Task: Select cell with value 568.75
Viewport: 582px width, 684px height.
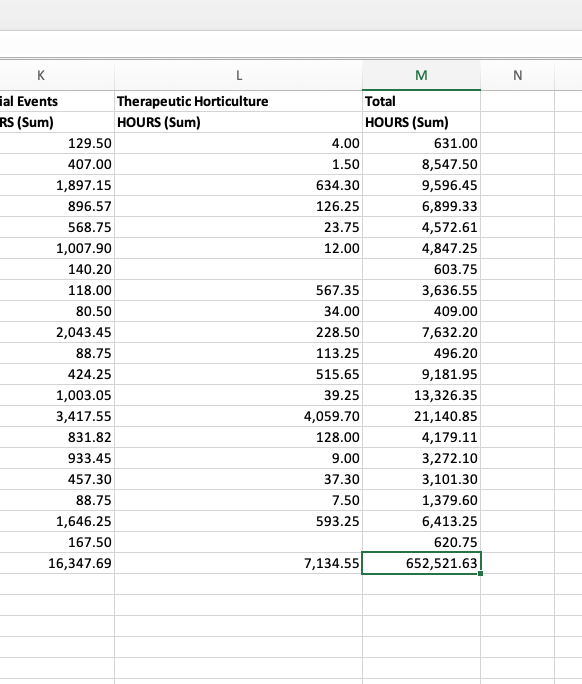Action: (57, 227)
